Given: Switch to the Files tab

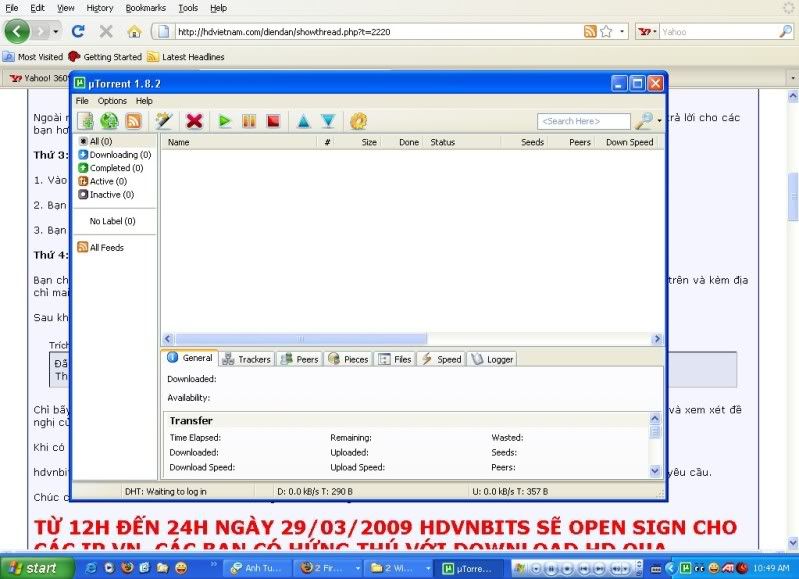Looking at the screenshot, I should click(x=395, y=359).
